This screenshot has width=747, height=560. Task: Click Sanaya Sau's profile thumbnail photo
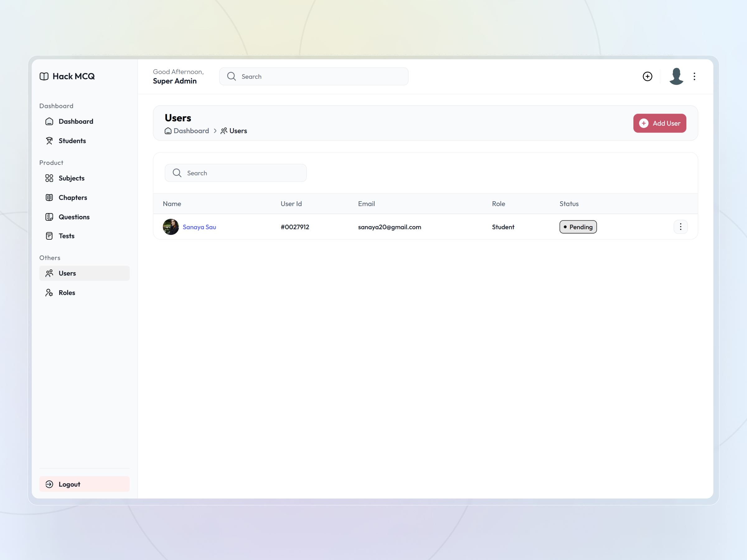coord(171,226)
